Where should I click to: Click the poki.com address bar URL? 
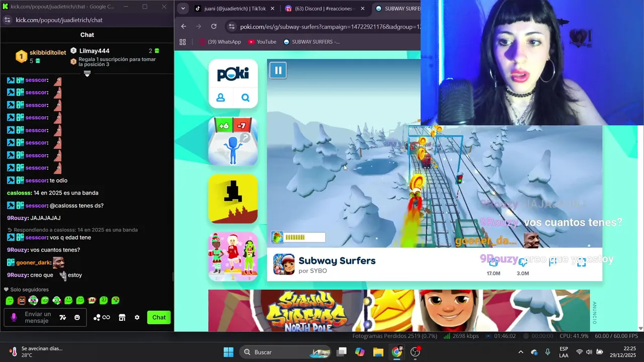coord(330,27)
